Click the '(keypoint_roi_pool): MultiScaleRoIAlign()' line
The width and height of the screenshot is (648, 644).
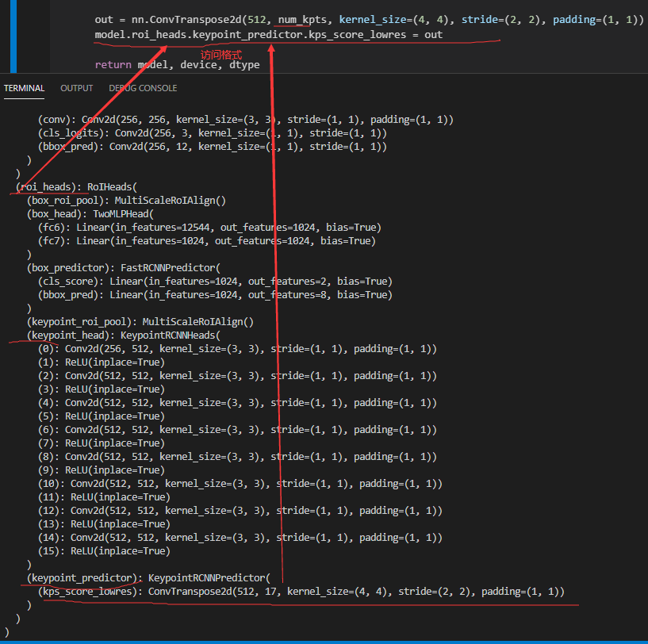coord(140,321)
